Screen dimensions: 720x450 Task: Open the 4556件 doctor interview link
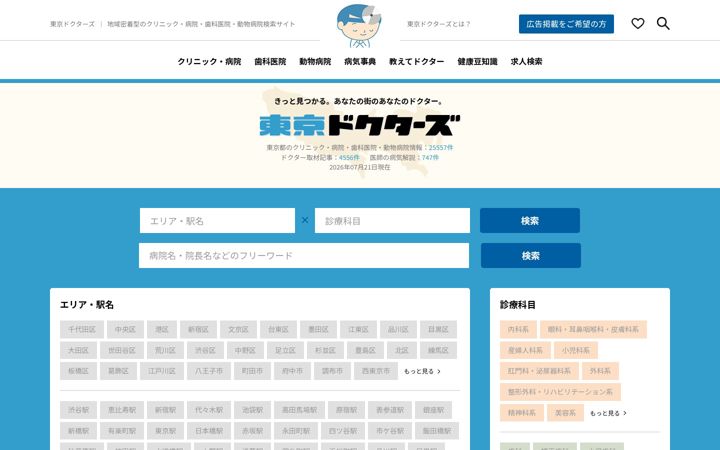click(349, 158)
